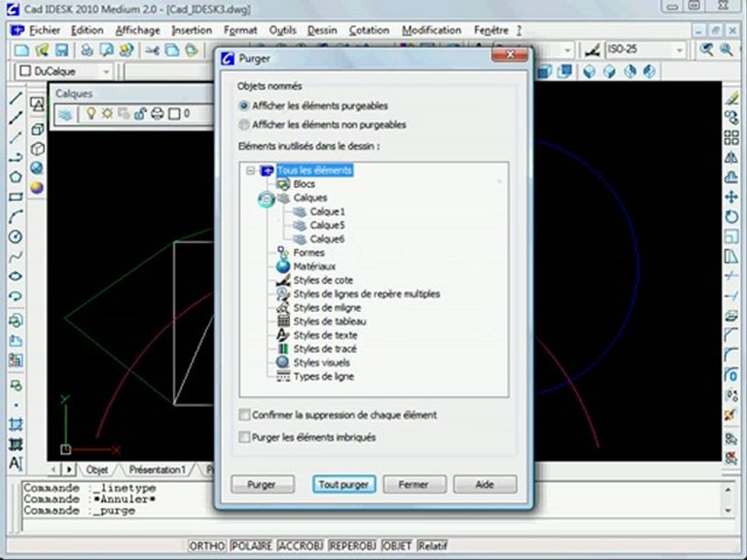Click the Open file icon in toolbar

click(42, 50)
